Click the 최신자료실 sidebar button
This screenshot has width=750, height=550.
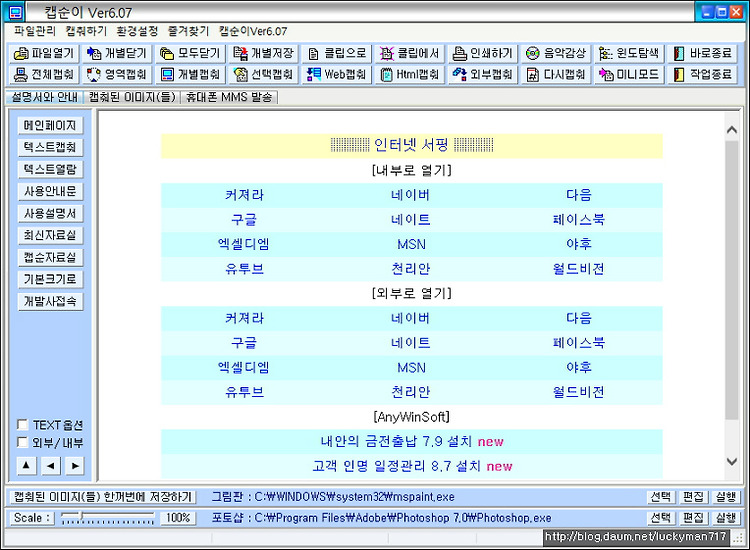50,235
